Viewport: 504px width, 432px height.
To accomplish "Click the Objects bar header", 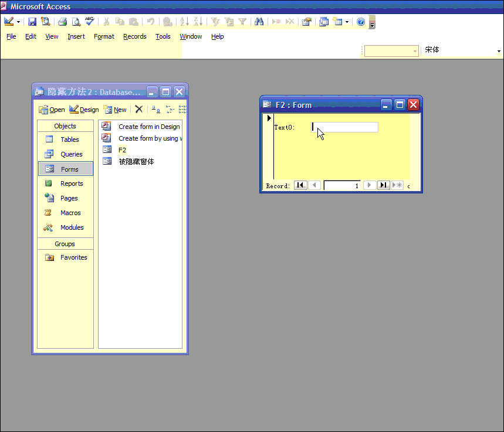I will tap(65, 126).
